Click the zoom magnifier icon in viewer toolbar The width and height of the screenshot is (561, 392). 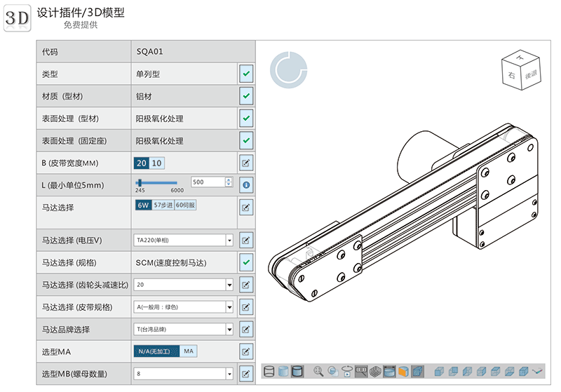[318, 371]
